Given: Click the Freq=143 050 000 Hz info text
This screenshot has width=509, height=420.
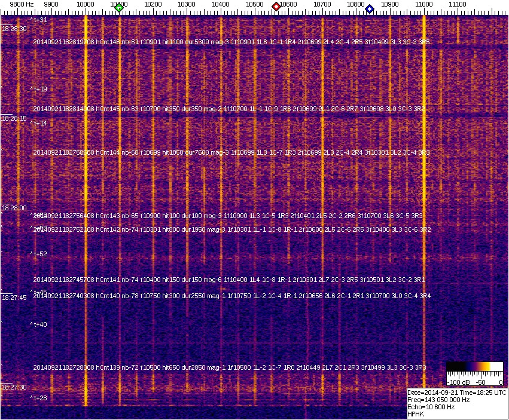Looking at the screenshot, I should point(438,400).
